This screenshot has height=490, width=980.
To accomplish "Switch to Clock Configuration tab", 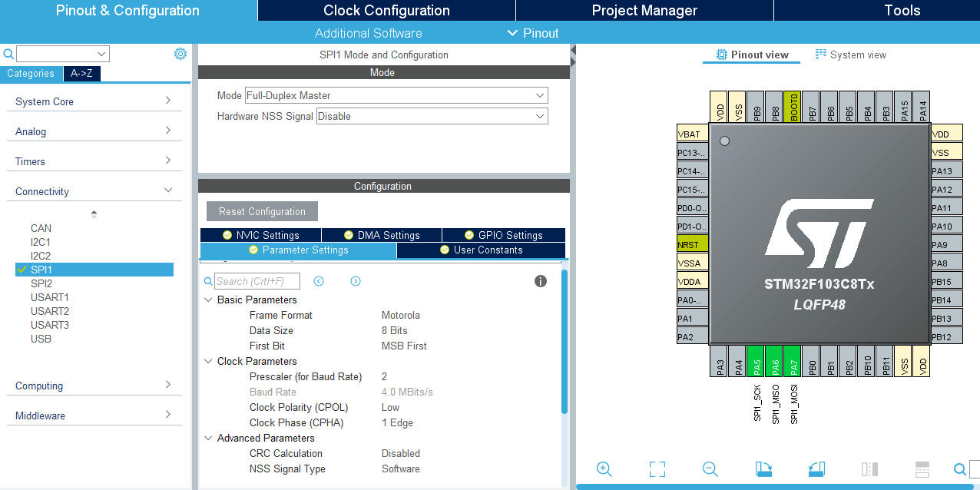I will (386, 11).
